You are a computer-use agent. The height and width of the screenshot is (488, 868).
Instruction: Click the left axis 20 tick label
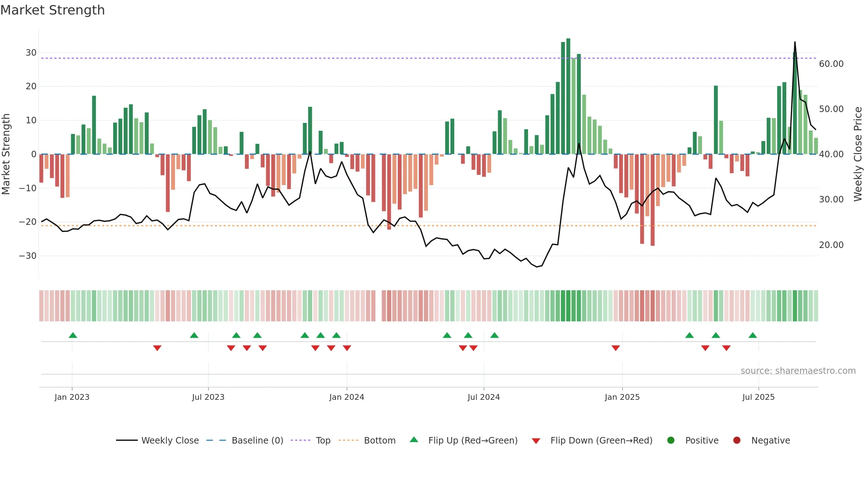tap(31, 86)
